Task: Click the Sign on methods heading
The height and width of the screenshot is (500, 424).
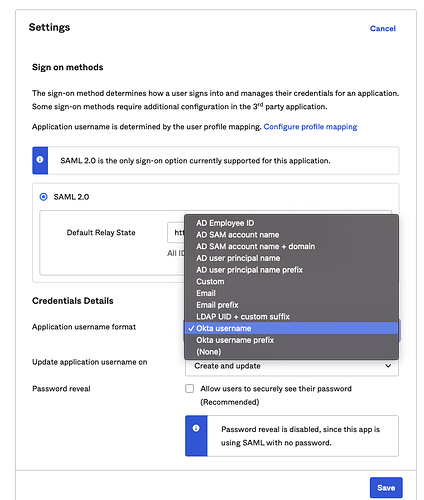Action: pyautogui.click(x=68, y=67)
